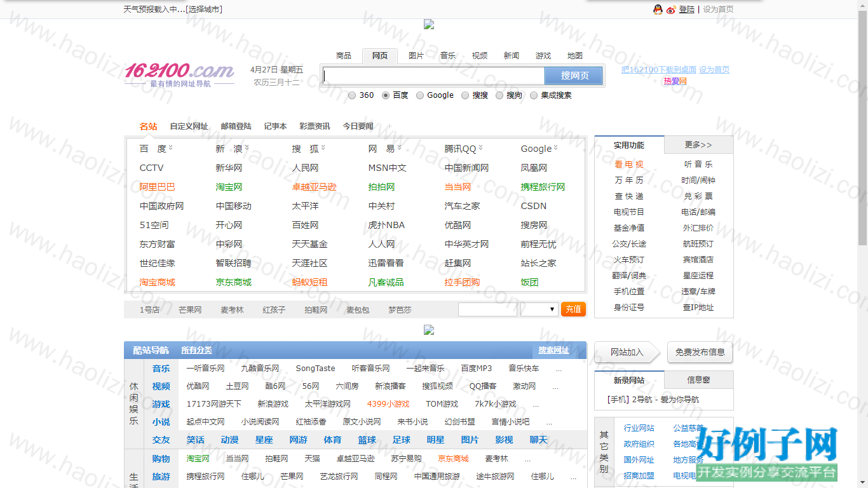Switch to the 实用功能 tab
This screenshot has height=488, width=868.
pyautogui.click(x=629, y=145)
